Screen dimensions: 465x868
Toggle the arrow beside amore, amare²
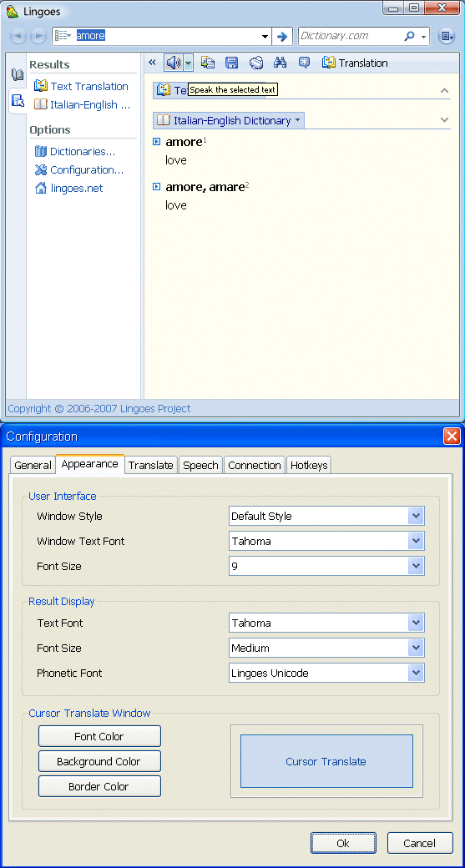point(157,187)
